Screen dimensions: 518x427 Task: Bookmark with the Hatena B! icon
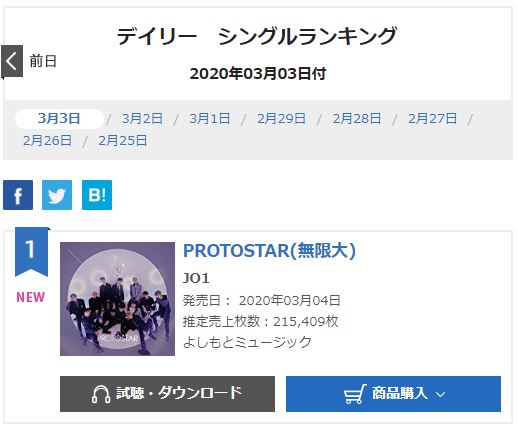97,195
